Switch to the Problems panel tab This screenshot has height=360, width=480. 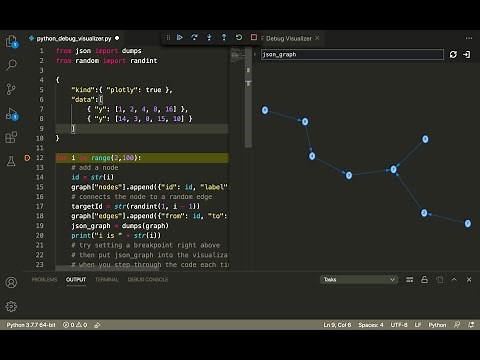44,279
